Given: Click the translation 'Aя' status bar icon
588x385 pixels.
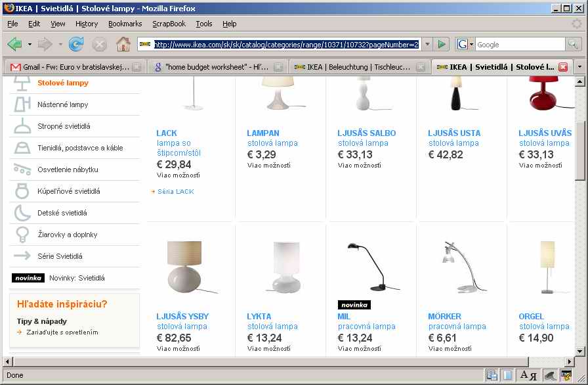Looking at the screenshot, I should (528, 375).
